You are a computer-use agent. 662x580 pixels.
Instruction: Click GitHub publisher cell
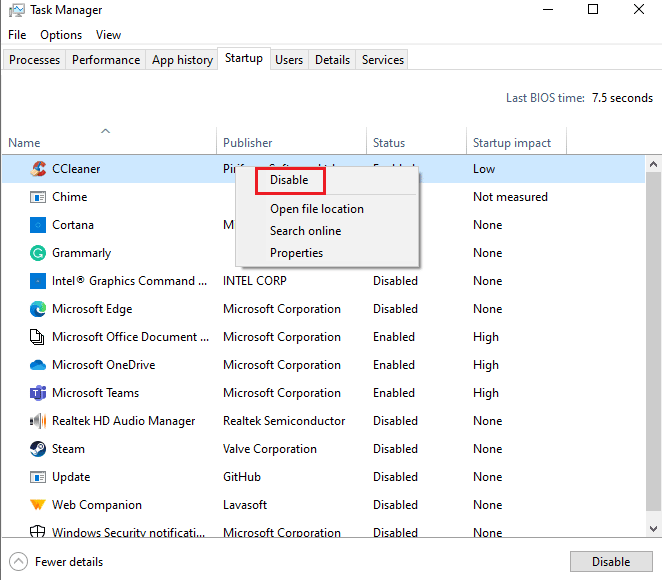242,477
